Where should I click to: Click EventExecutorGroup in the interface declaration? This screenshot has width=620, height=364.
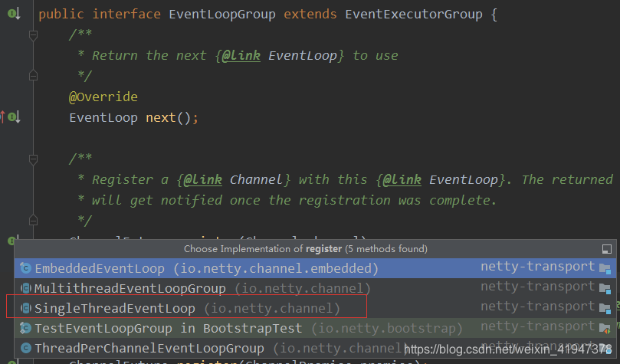click(415, 15)
